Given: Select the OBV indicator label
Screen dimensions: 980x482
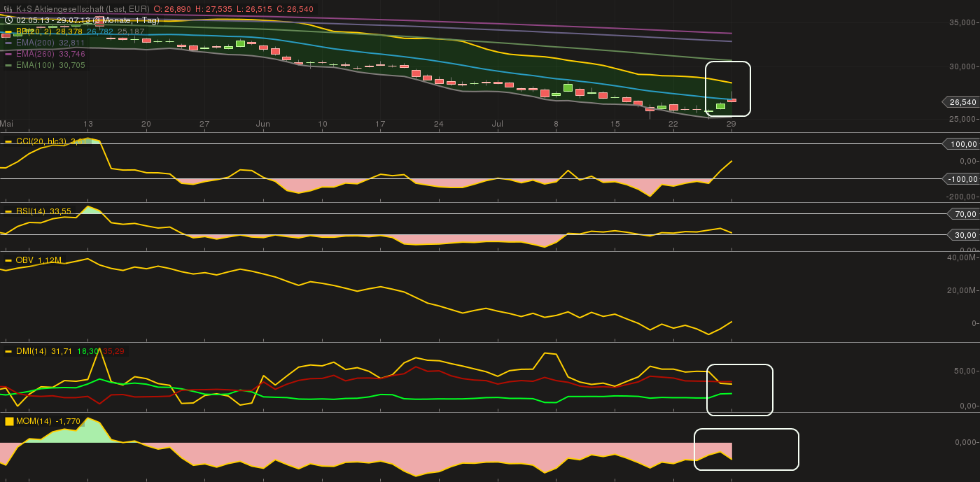Looking at the screenshot, I should [24, 260].
